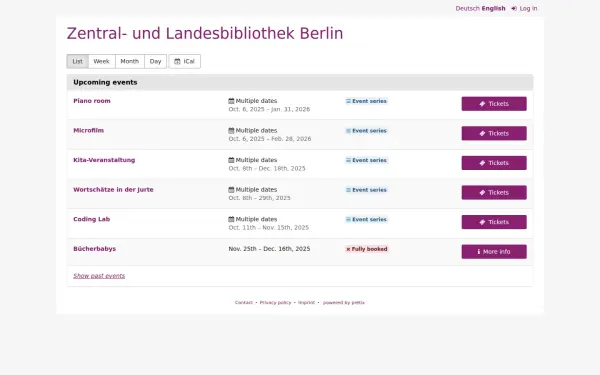Click More info for Bücherbabys
Viewport: 600px width, 375px height.
point(494,252)
